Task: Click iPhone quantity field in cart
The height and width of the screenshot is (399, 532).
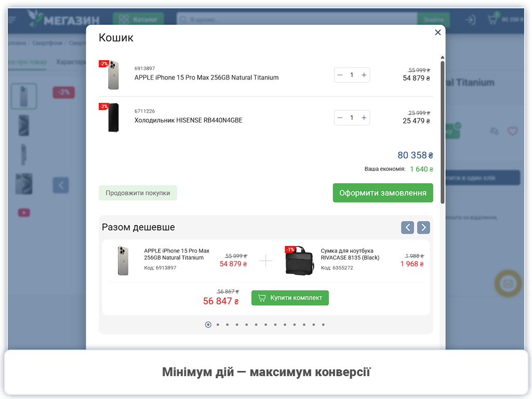Action: tap(352, 75)
